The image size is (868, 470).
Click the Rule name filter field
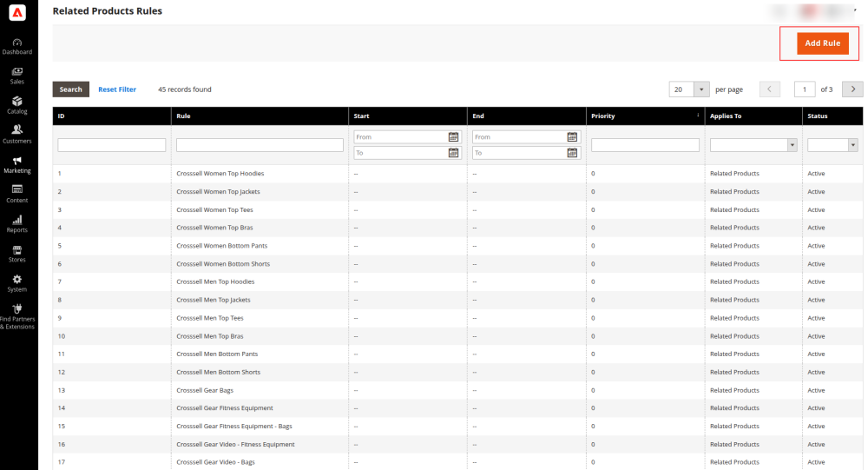click(260, 145)
